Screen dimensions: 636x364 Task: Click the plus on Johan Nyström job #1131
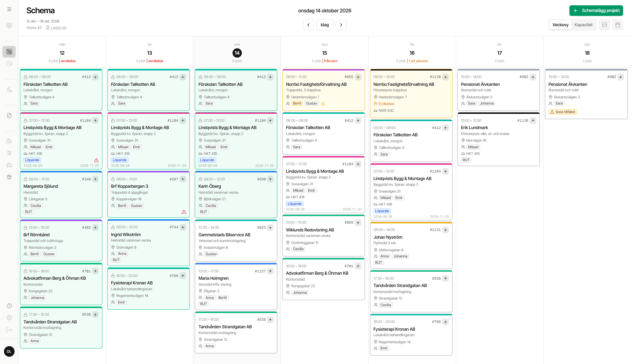[446, 230]
